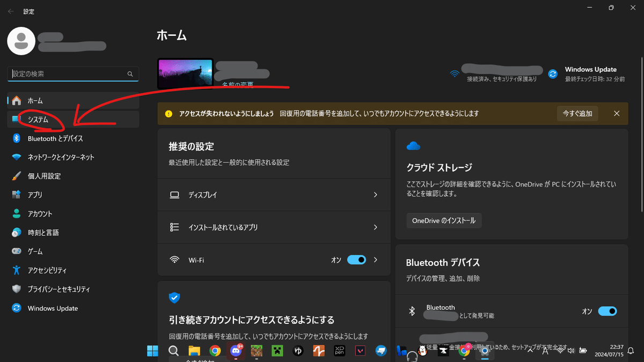The height and width of the screenshot is (362, 644).
Task: Launch Minecraft grass block icon in taskbar
Action: (x=256, y=351)
